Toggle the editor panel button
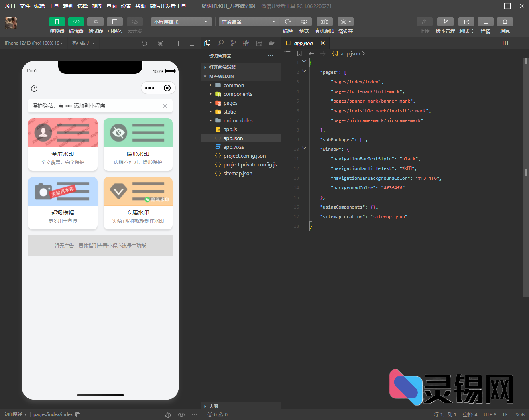The width and height of the screenshot is (529, 420). 76,22
